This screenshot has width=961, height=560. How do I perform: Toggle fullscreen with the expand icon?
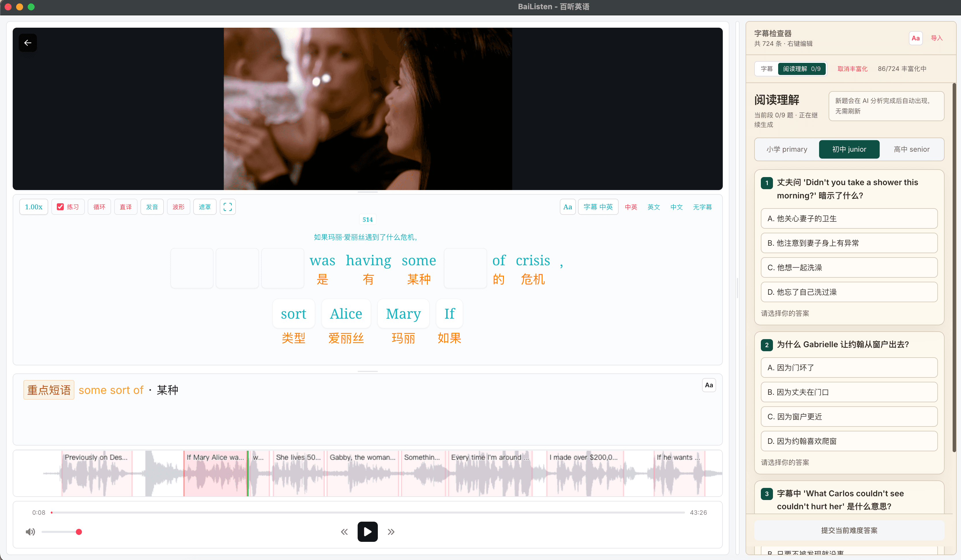pyautogui.click(x=228, y=207)
